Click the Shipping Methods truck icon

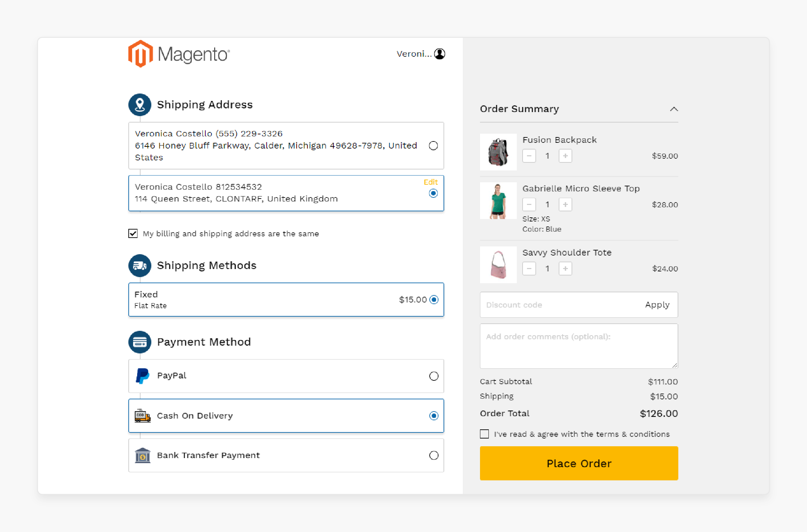tap(140, 265)
